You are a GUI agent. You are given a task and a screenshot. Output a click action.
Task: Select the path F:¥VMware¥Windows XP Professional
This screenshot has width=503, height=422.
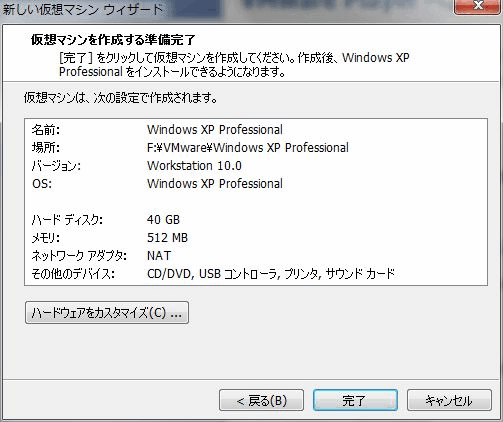[x=248, y=148]
